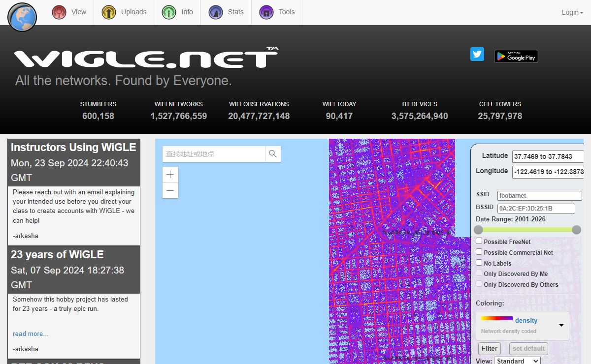Click the purple Tools icon
This screenshot has width=591, height=364.
pyautogui.click(x=266, y=12)
